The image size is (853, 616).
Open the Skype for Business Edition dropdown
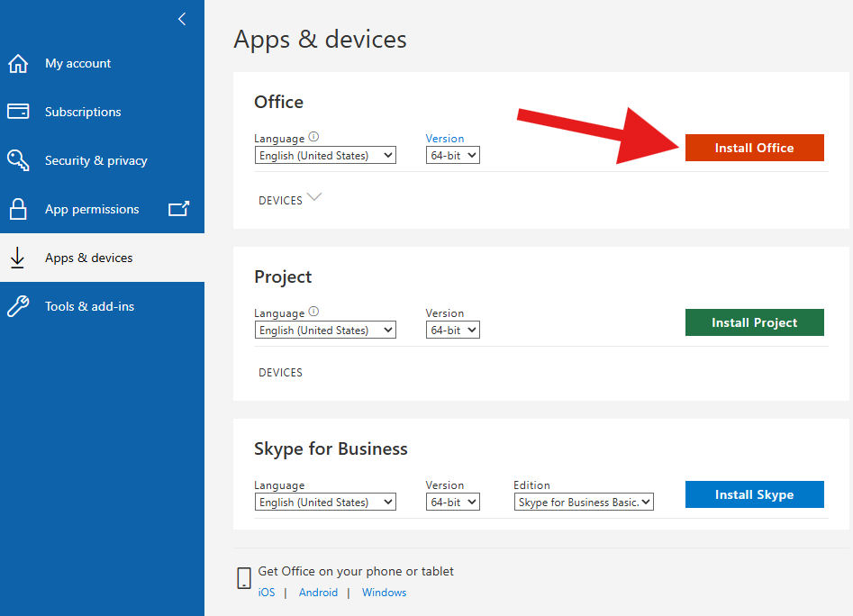(584, 503)
